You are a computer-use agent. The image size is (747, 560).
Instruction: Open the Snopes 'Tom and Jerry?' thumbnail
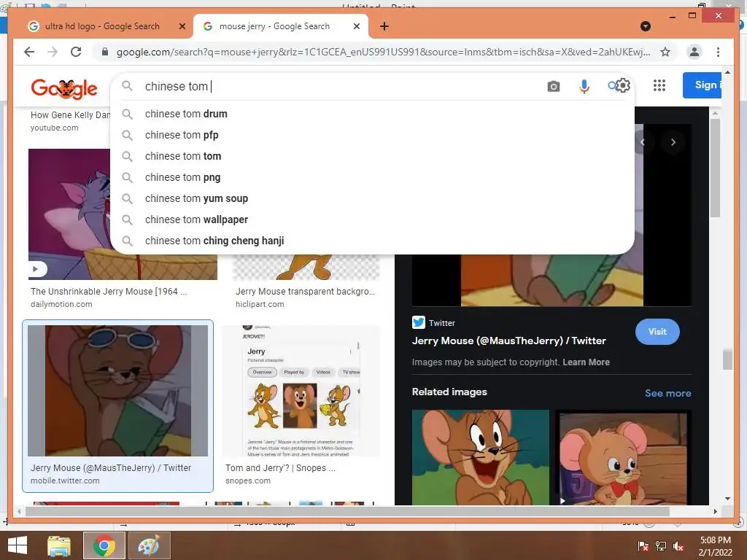coord(301,391)
